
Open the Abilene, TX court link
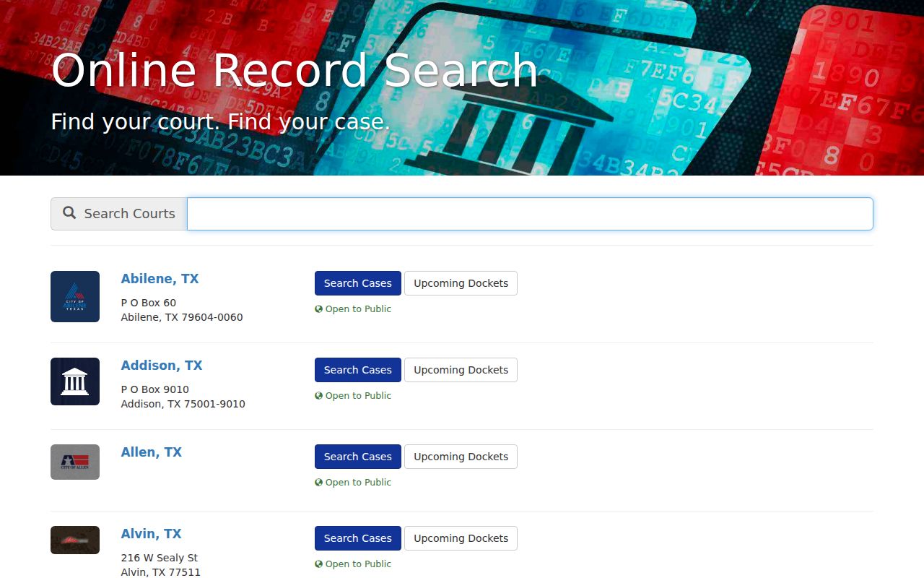point(160,279)
